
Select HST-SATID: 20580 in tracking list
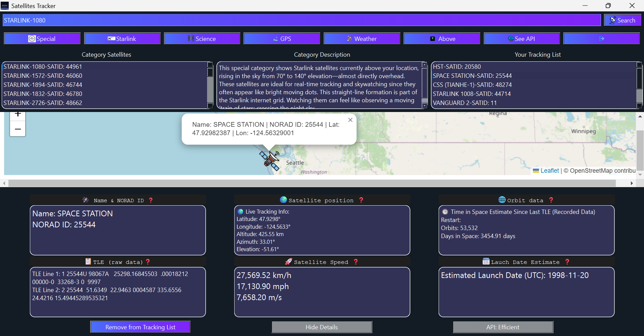pyautogui.click(x=534, y=67)
